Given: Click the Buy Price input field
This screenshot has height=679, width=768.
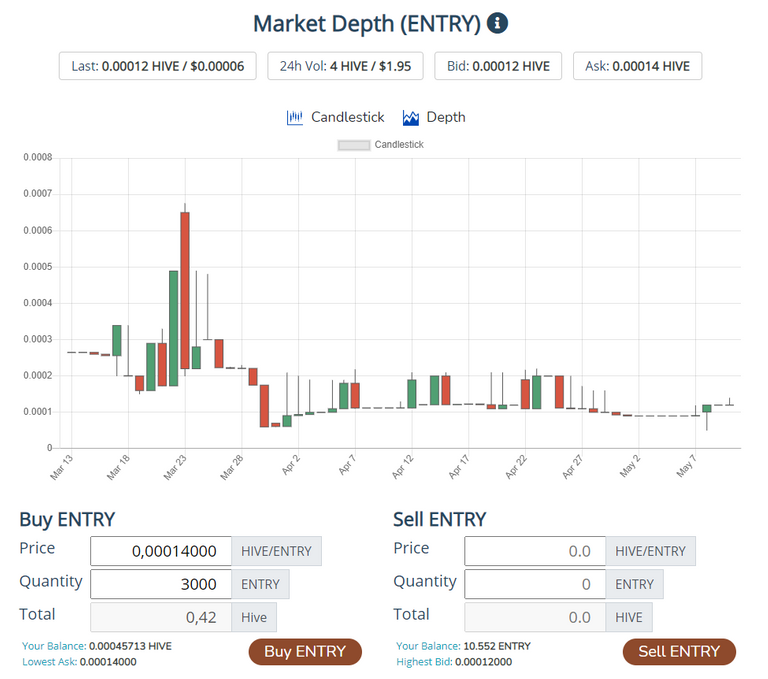Looking at the screenshot, I should [161, 551].
